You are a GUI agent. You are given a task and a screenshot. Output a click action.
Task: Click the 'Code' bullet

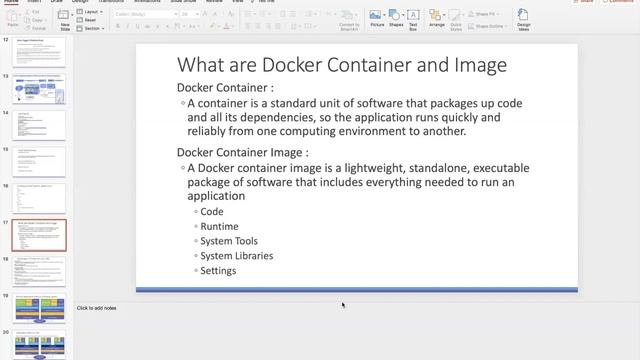212,212
